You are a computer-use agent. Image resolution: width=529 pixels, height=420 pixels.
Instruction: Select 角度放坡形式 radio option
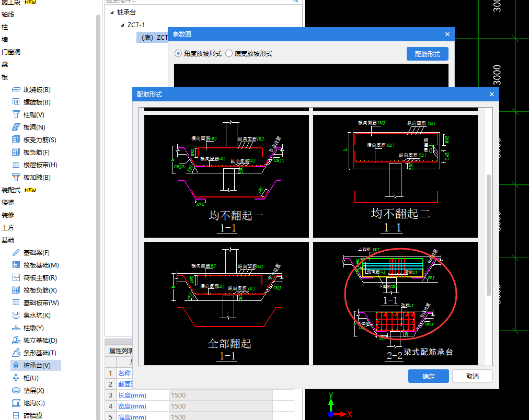pos(178,54)
